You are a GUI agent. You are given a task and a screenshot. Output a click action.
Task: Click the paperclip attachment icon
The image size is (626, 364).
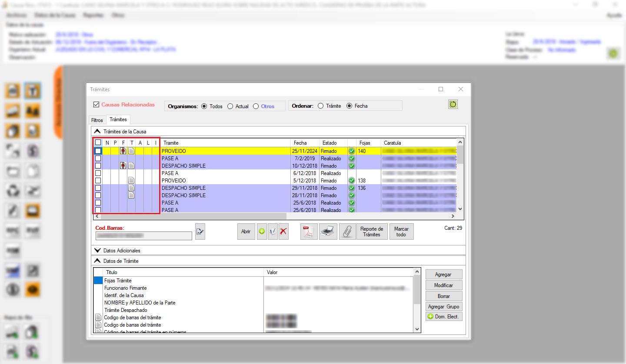coord(347,232)
